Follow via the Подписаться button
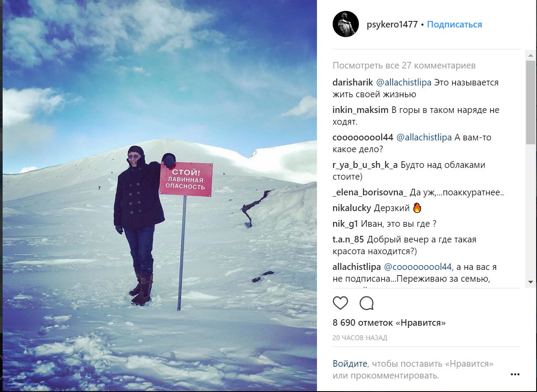Screen dimensions: 537x392 454,24
